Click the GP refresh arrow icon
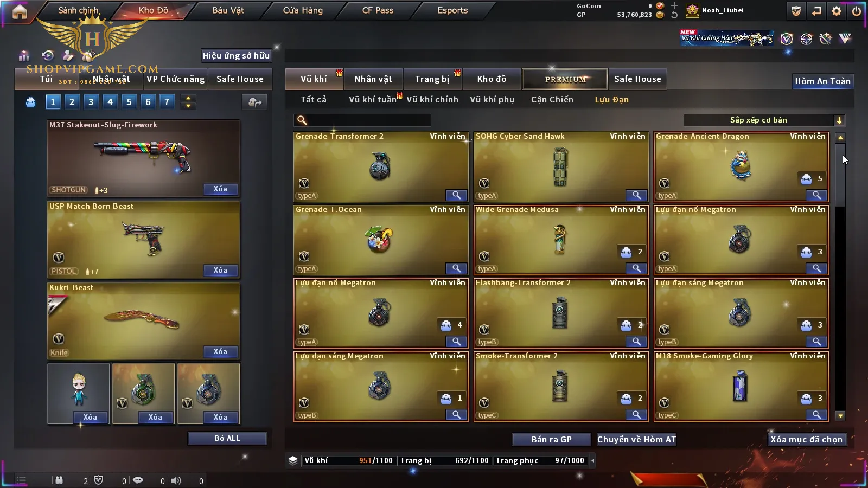Image resolution: width=868 pixels, height=488 pixels. [674, 15]
